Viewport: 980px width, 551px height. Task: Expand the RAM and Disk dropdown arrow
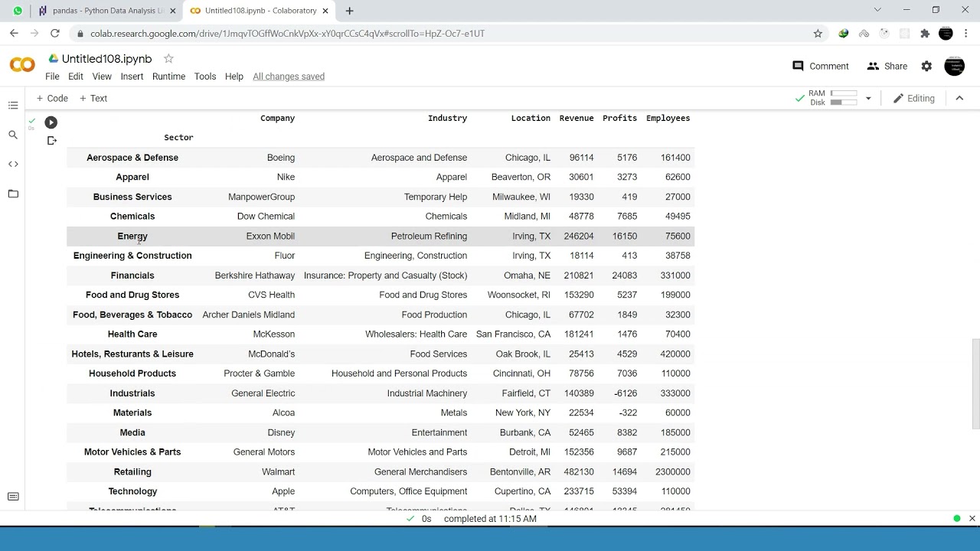point(868,98)
